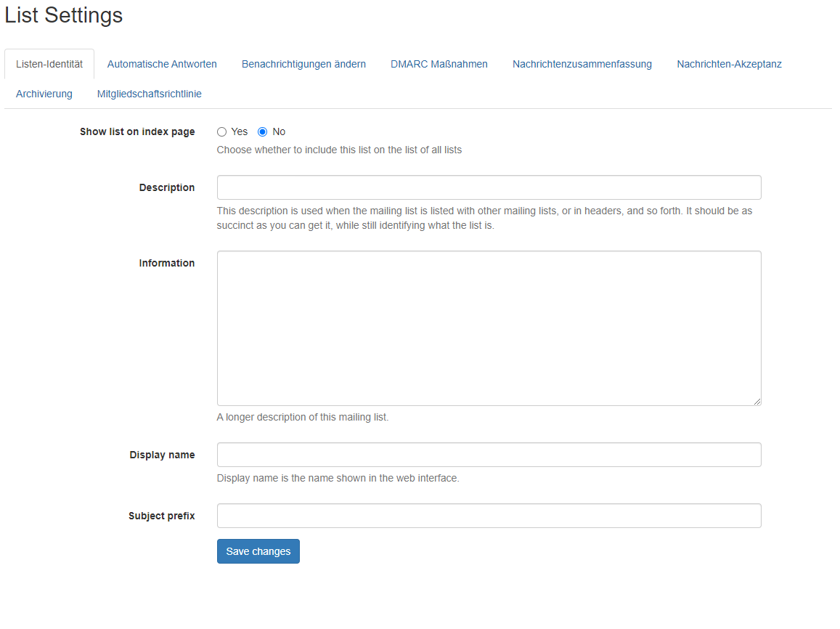Choose the No radio button

[263, 132]
